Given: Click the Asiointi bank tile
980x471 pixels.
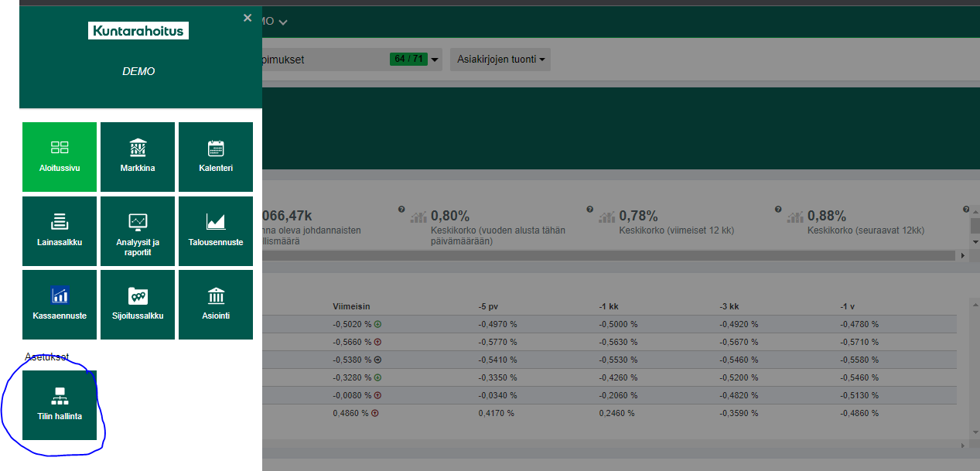Looking at the screenshot, I should 216,305.
